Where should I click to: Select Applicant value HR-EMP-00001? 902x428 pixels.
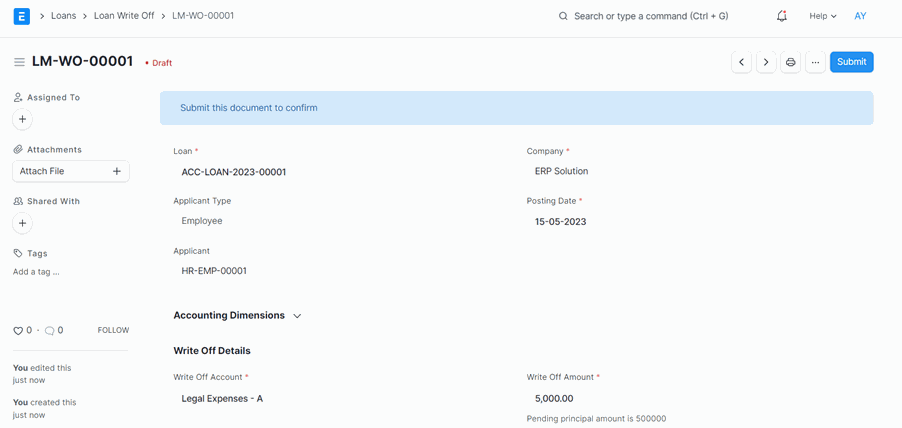(214, 270)
